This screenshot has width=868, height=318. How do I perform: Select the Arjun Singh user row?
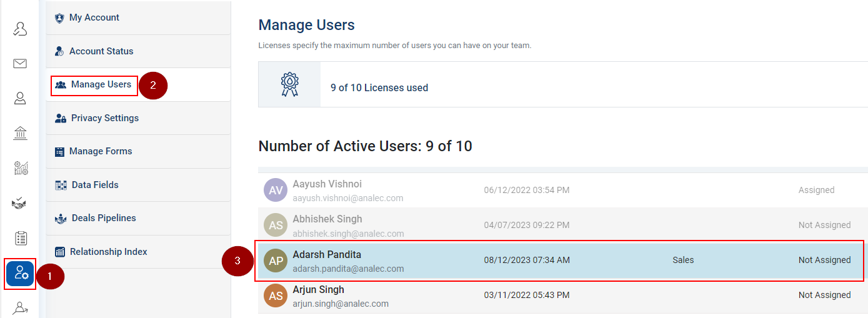click(562, 296)
